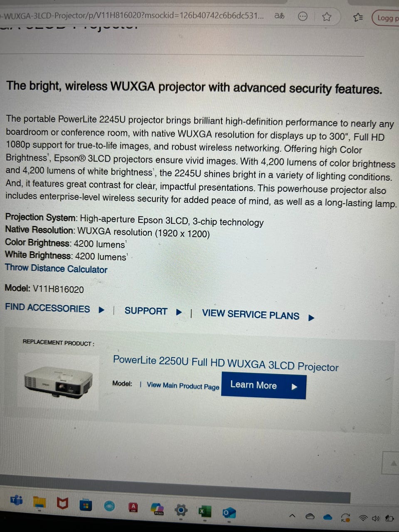Launch McAfee from the taskbar
The height and width of the screenshot is (532, 399).
click(62, 504)
